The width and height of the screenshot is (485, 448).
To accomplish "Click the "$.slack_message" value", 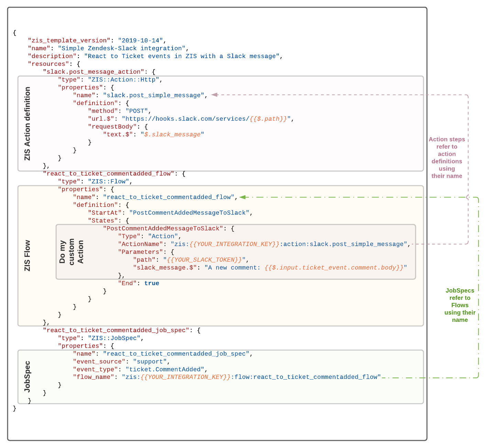I will (172, 134).
